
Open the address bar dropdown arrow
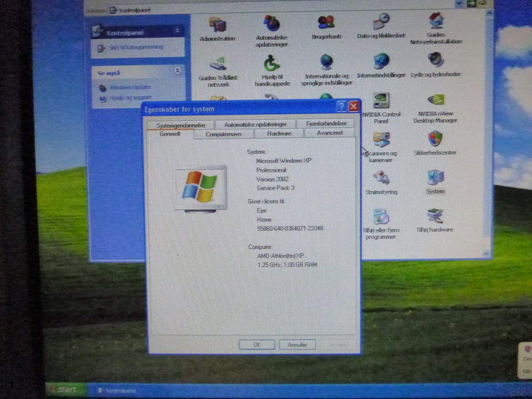pos(459,3)
